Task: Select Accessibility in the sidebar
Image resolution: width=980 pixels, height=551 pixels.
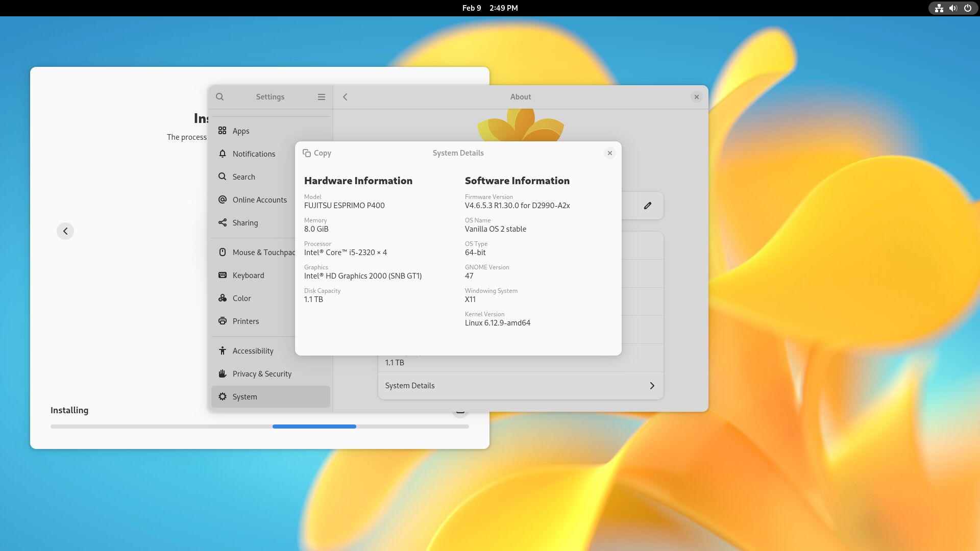Action: [271, 350]
